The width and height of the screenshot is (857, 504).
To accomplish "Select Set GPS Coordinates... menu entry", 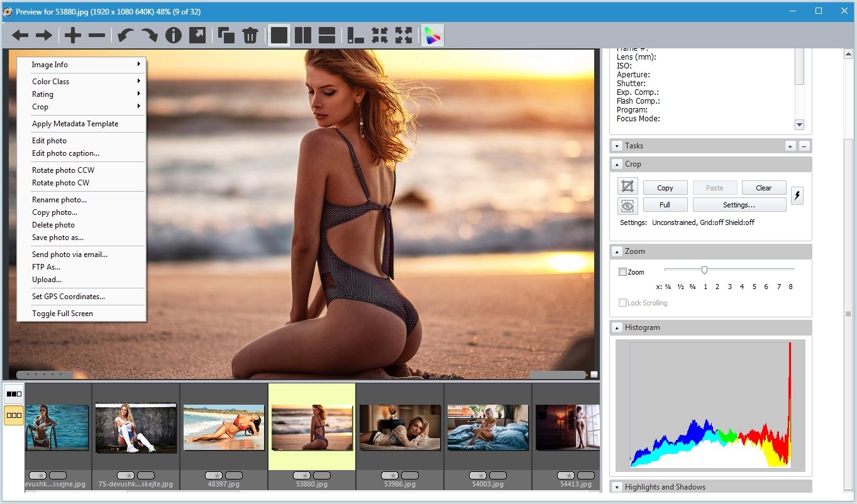I will click(69, 297).
